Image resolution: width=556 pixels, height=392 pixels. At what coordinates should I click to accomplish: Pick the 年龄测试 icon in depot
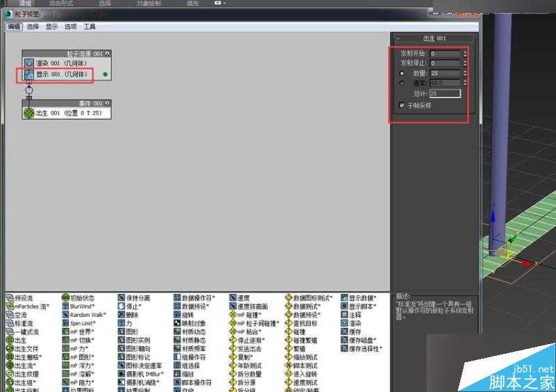233,366
